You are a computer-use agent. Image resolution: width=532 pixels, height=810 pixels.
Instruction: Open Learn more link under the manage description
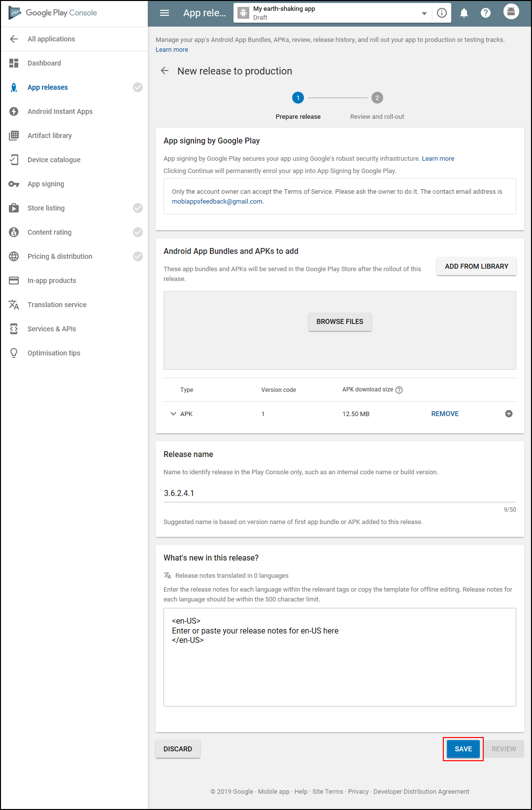click(172, 50)
